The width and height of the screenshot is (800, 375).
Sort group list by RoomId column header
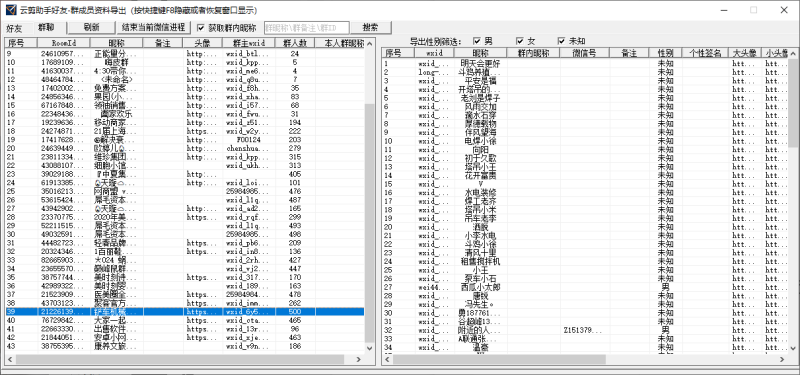[64, 43]
